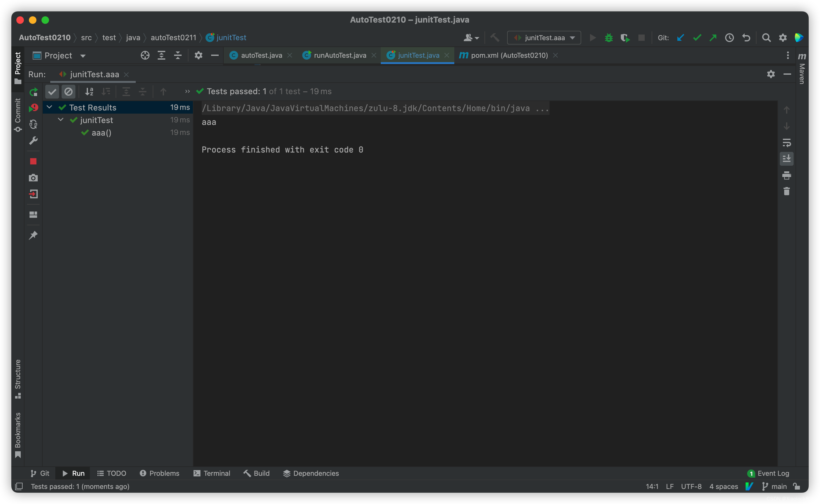
Task: Open the Terminal tool window tab
Action: (212, 473)
